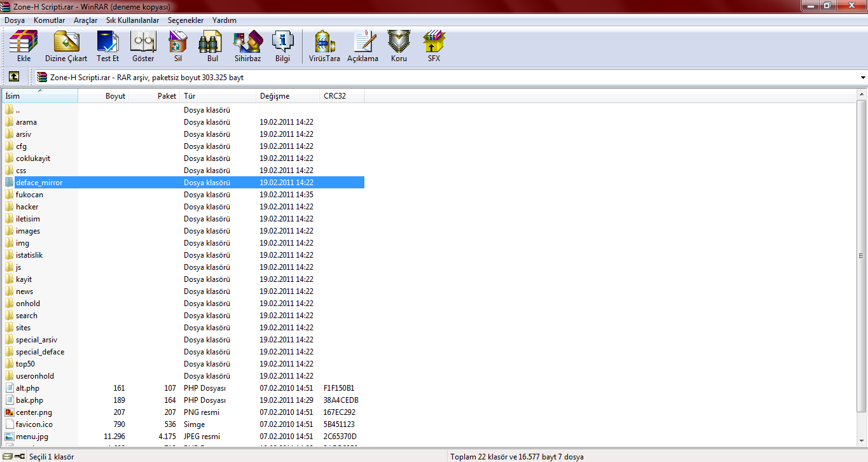
Task: Open the address bar path dropdown arrow
Action: click(863, 78)
